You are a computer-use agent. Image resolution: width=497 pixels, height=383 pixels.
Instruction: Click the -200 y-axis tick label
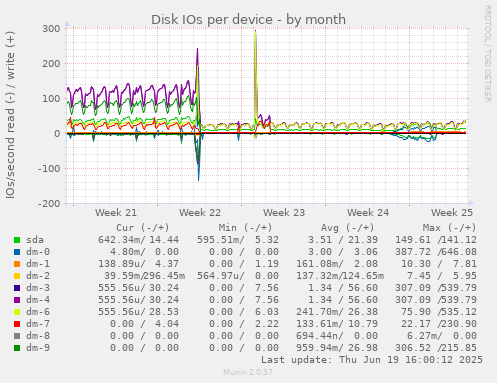[49, 204]
